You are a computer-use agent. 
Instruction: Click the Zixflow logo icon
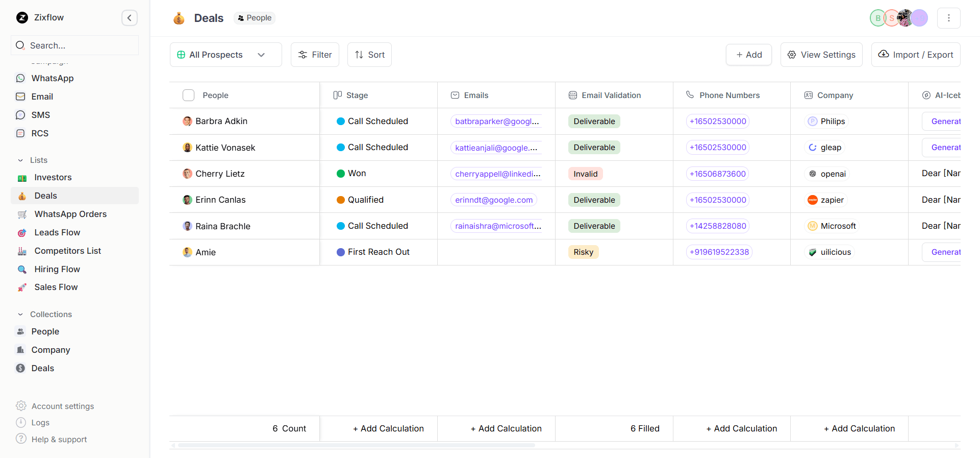tap(22, 18)
